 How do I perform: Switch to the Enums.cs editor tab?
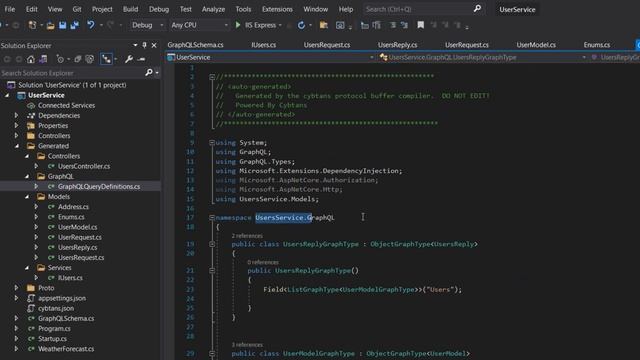coord(596,45)
